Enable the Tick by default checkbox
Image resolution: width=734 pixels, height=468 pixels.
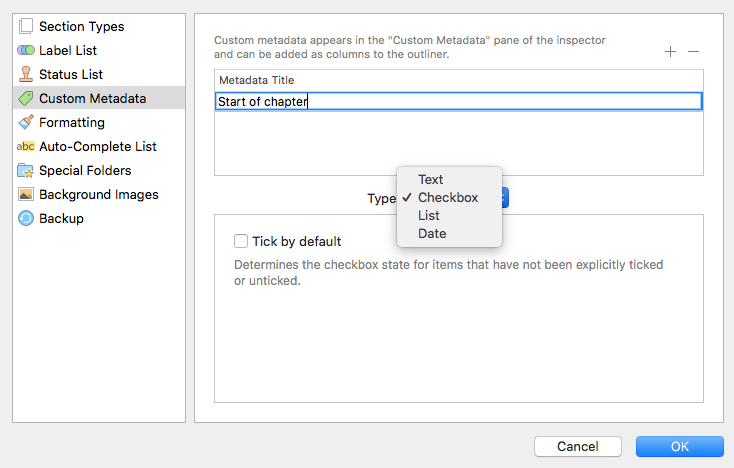[241, 241]
